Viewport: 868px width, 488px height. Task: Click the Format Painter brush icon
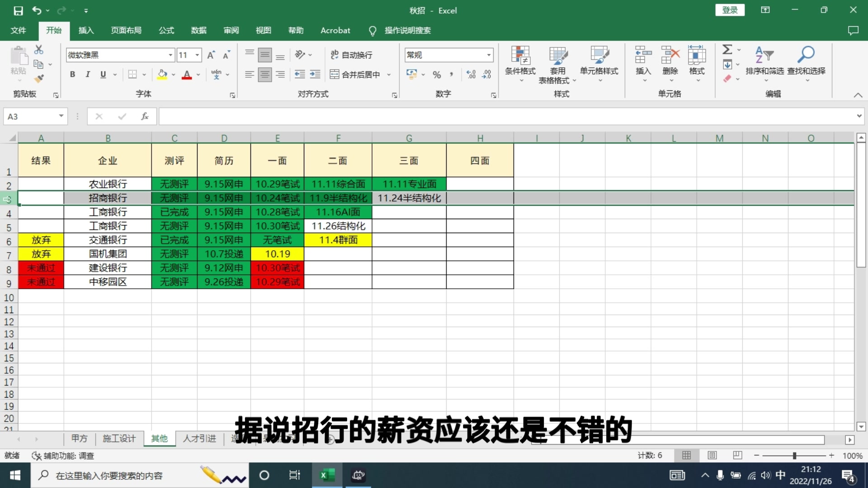39,79
